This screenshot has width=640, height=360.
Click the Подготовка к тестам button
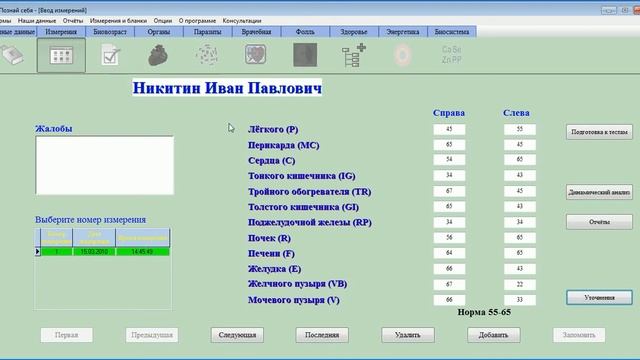[x=599, y=132]
